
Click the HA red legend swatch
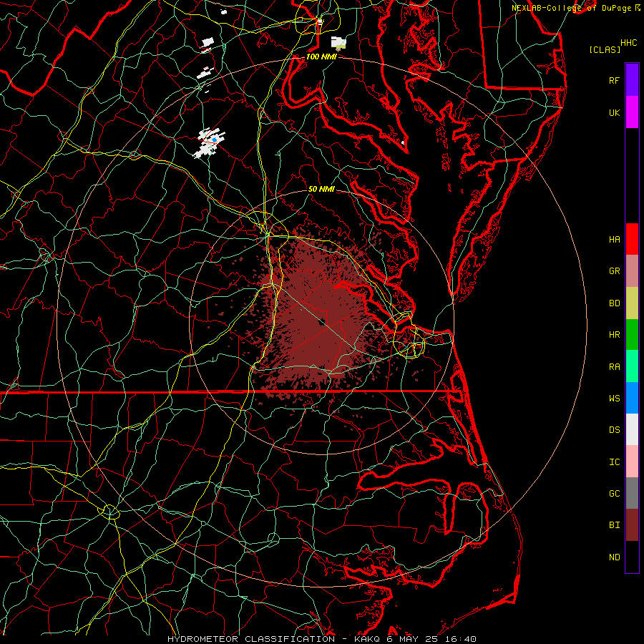[632, 239]
